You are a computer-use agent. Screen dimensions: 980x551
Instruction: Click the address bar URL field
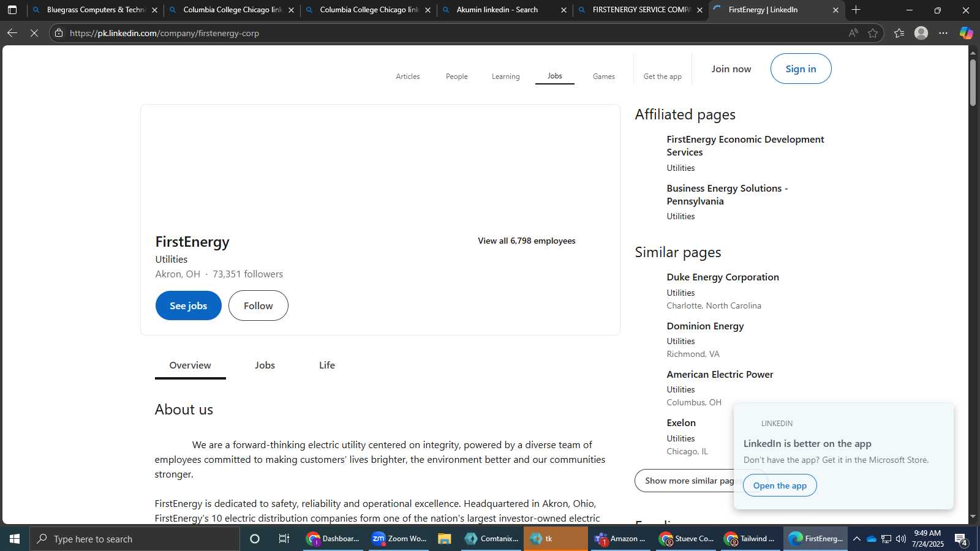pos(453,33)
